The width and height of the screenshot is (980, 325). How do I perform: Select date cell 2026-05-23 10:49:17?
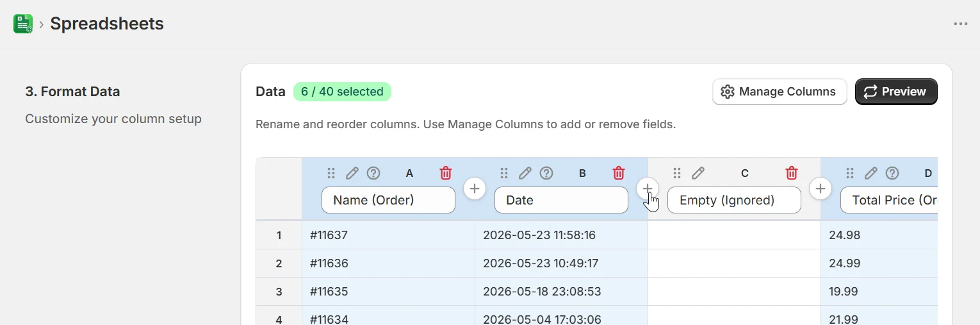pos(561,263)
